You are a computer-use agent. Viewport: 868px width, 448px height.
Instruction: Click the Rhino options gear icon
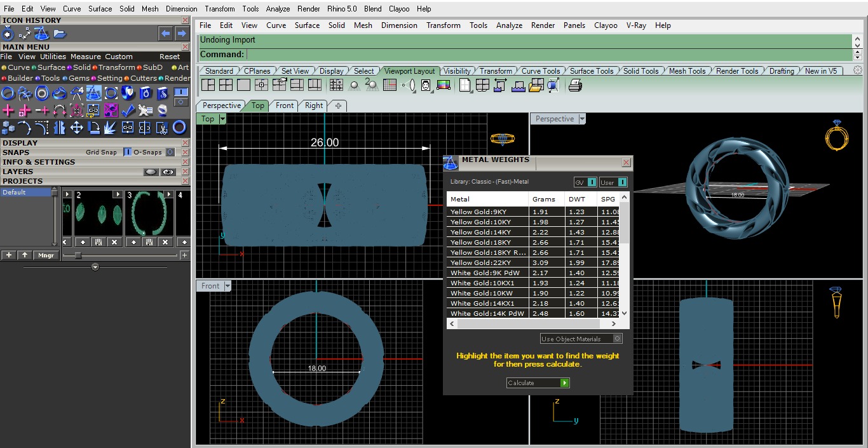(858, 71)
